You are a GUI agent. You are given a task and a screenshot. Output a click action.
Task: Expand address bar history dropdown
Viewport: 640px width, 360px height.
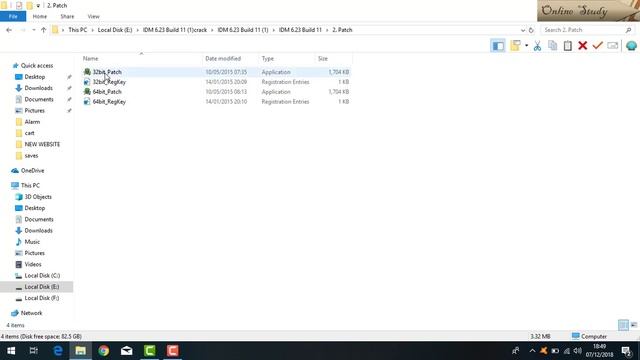click(x=523, y=30)
